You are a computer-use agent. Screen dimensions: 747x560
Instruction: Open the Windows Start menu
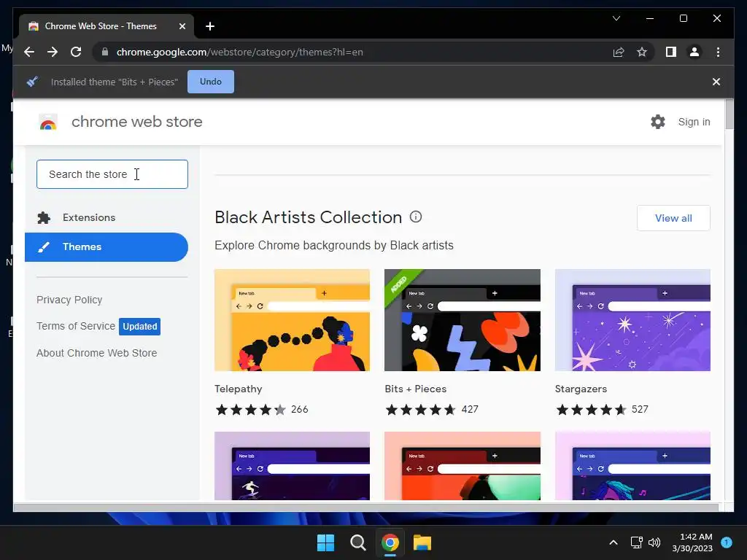point(326,542)
